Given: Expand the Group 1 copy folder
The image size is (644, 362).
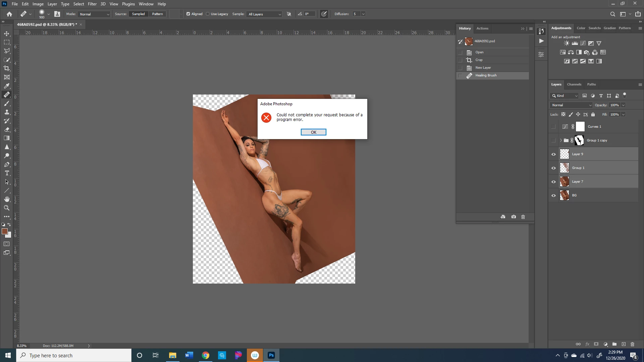Looking at the screenshot, I should click(561, 140).
